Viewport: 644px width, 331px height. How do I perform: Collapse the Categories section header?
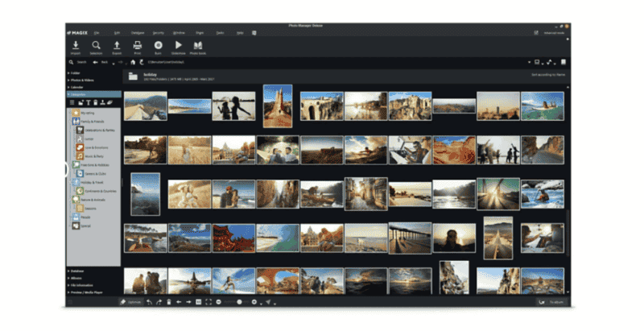(93, 94)
